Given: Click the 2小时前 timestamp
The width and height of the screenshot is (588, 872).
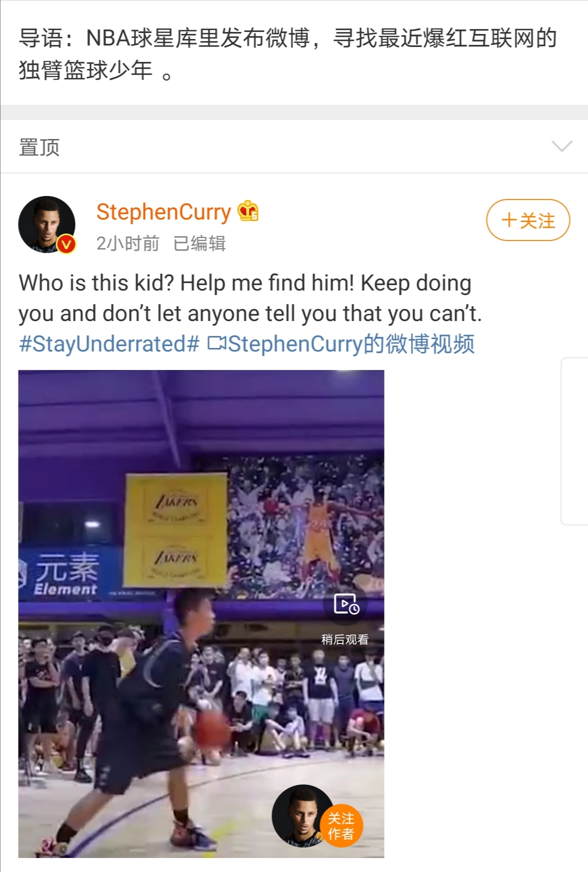Looking at the screenshot, I should point(128,243).
